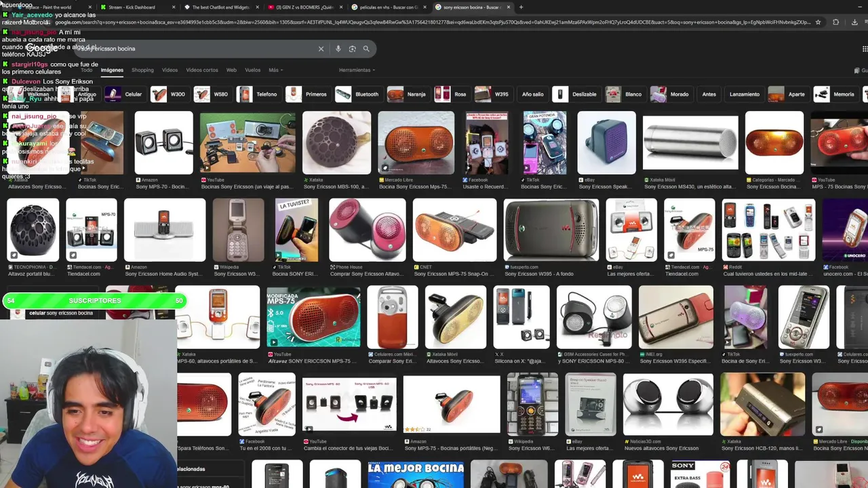Viewport: 868px width, 488px height.
Task: Close the 'sony ericsson bocina' tab
Action: [x=508, y=7]
